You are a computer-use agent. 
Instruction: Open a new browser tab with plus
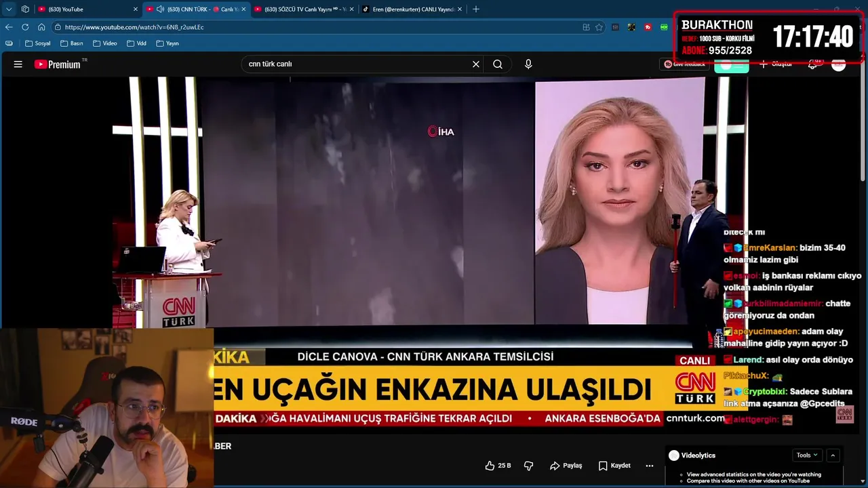click(476, 9)
